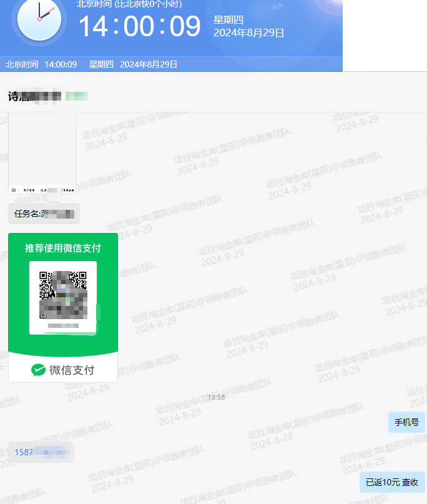The image size is (427, 504).
Task: Click the large 14:00:09 digital time display
Action: tap(139, 27)
